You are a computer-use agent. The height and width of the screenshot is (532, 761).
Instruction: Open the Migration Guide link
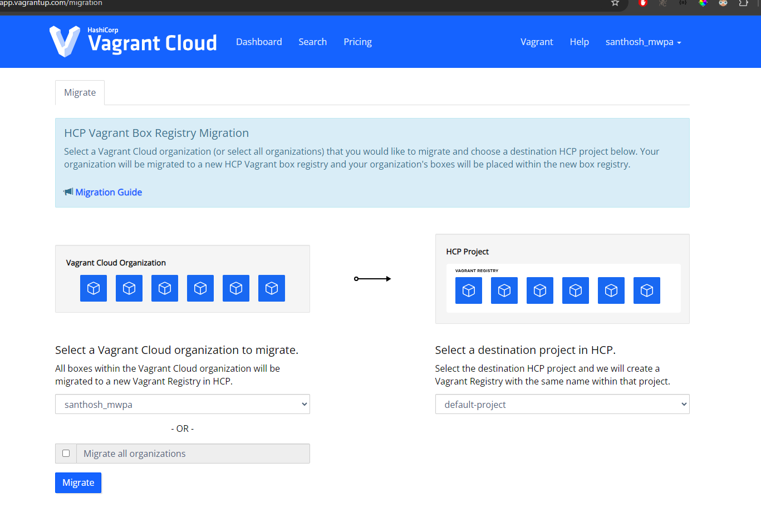tap(109, 193)
